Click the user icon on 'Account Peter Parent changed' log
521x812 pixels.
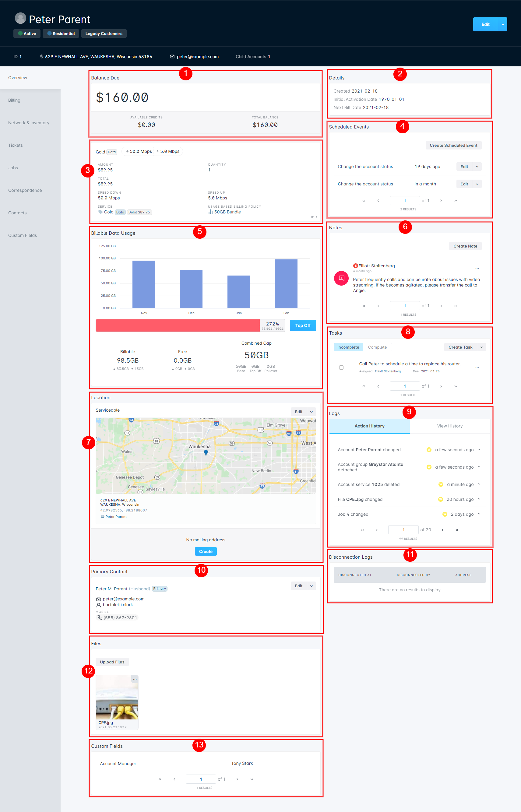429,449
